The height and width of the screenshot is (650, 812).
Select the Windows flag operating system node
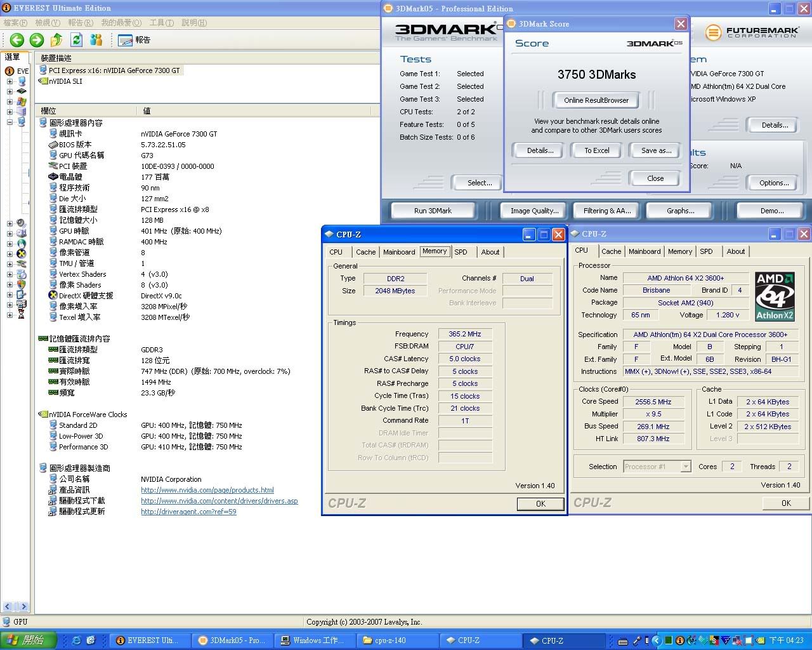[22, 102]
